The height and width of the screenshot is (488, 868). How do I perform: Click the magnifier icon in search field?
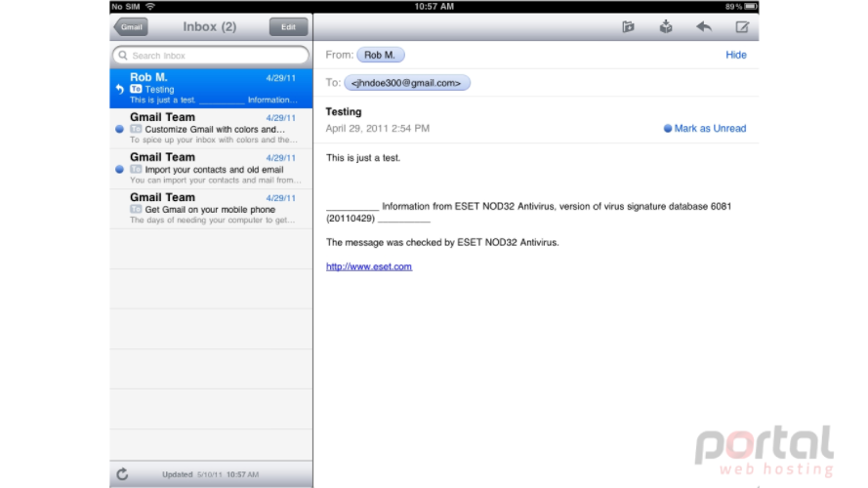(x=123, y=56)
